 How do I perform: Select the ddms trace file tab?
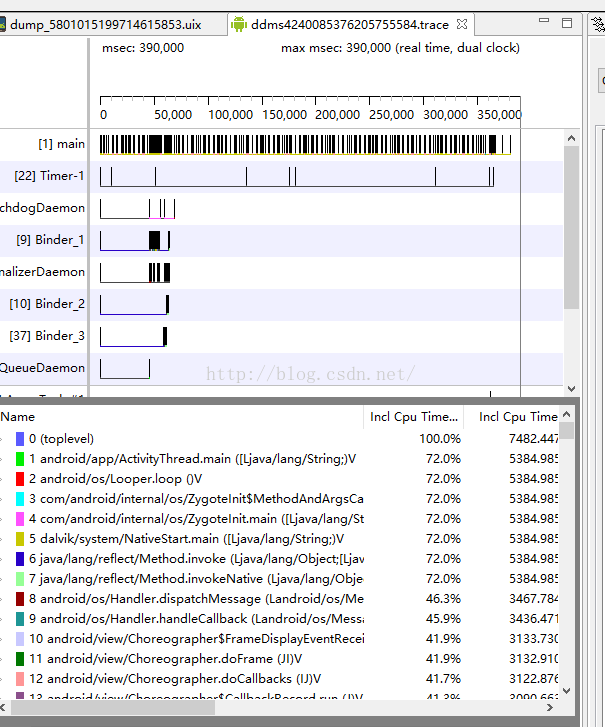tap(350, 25)
